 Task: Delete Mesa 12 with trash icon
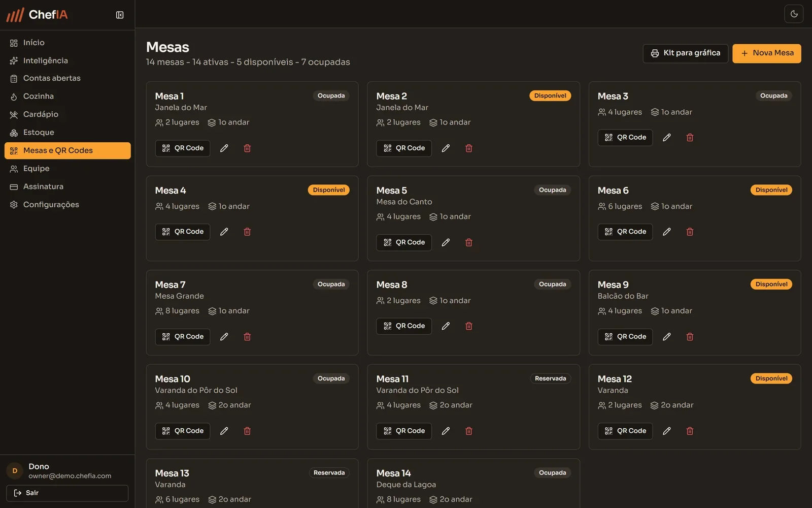click(x=690, y=431)
